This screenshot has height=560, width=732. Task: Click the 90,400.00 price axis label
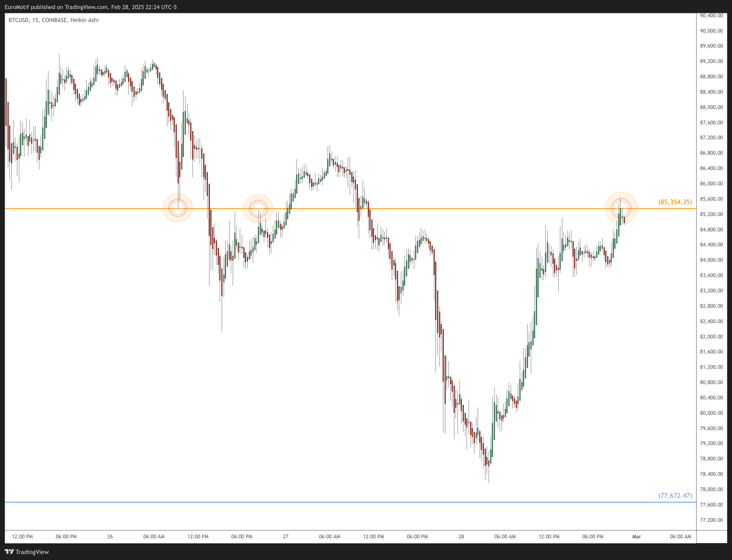pos(711,16)
